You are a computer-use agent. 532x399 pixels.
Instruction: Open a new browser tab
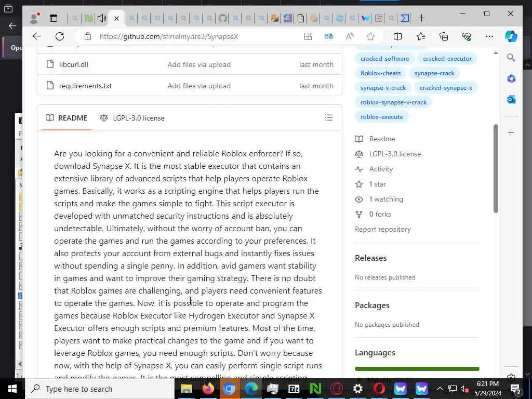(421, 18)
